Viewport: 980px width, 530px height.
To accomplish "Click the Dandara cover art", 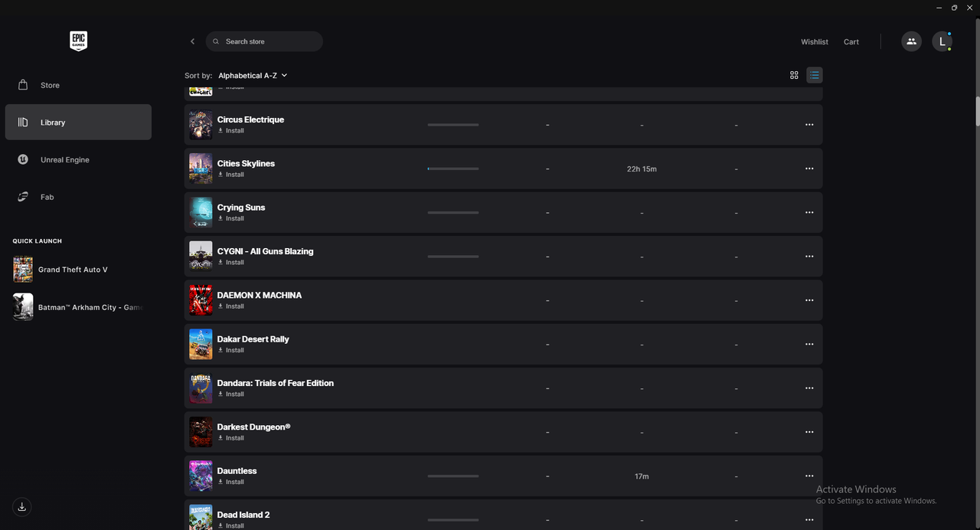I will (201, 388).
